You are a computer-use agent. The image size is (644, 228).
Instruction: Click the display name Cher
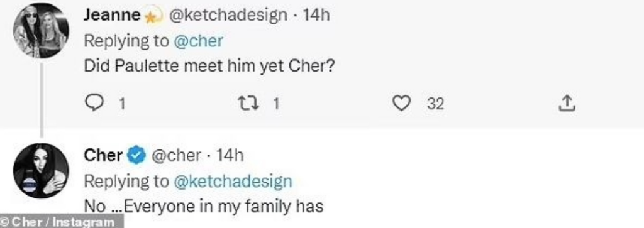coord(104,155)
